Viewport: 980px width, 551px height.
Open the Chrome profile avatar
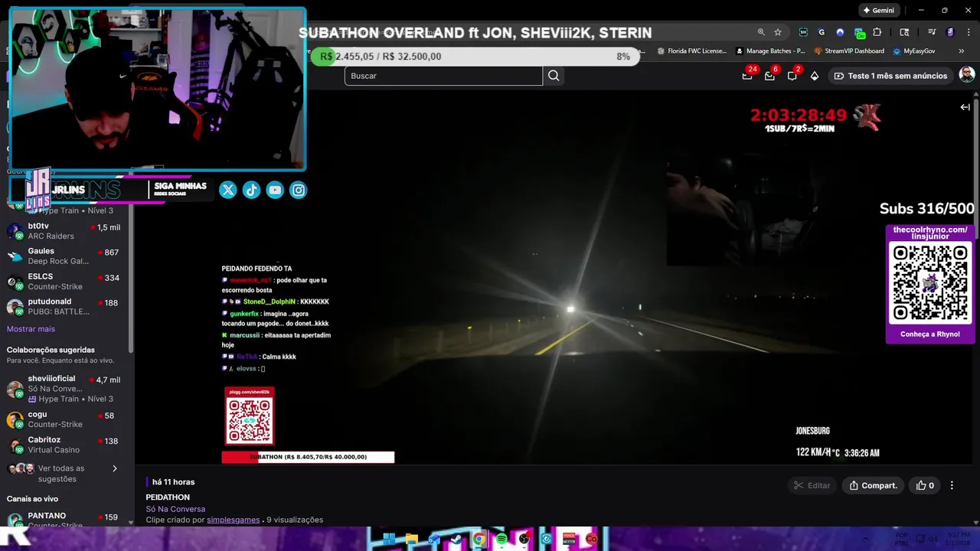point(950,32)
